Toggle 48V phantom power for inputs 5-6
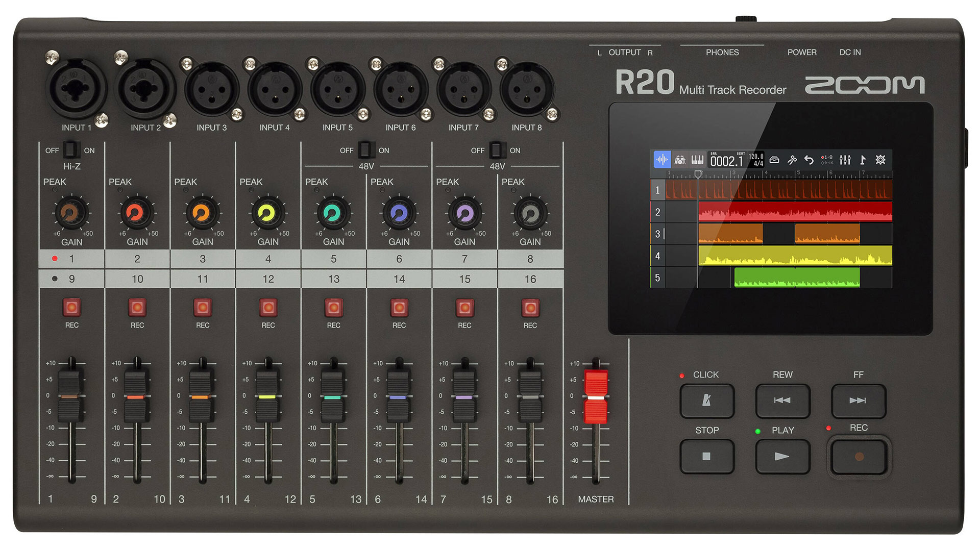980x551 pixels. pos(365,150)
